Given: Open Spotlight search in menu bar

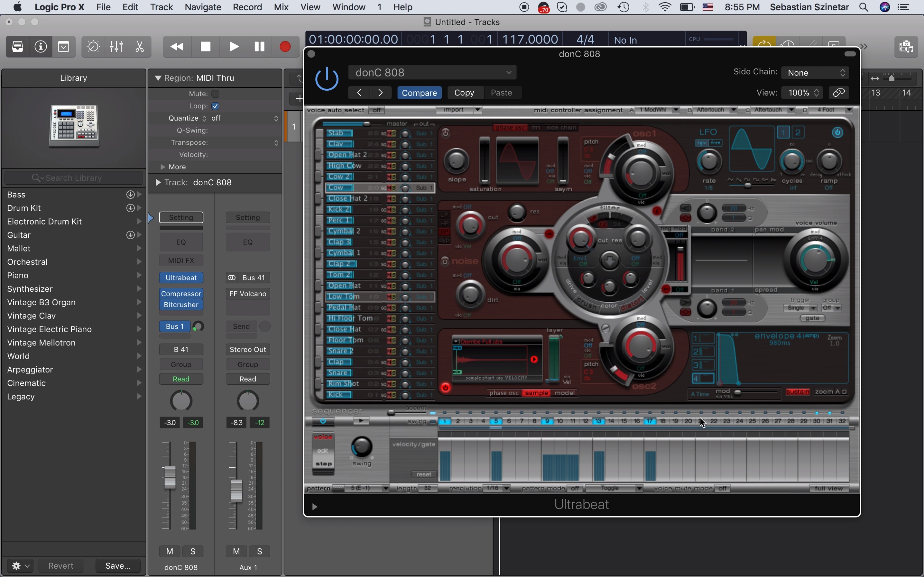Looking at the screenshot, I should 864,7.
